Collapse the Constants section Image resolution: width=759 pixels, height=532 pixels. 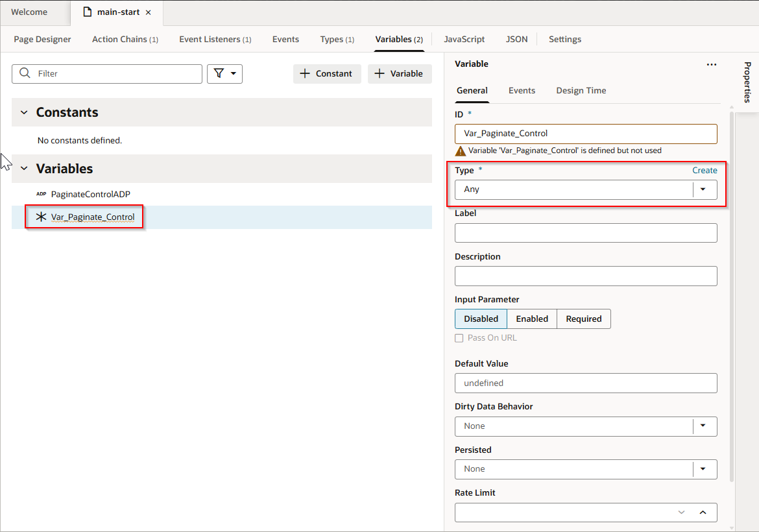(x=24, y=112)
